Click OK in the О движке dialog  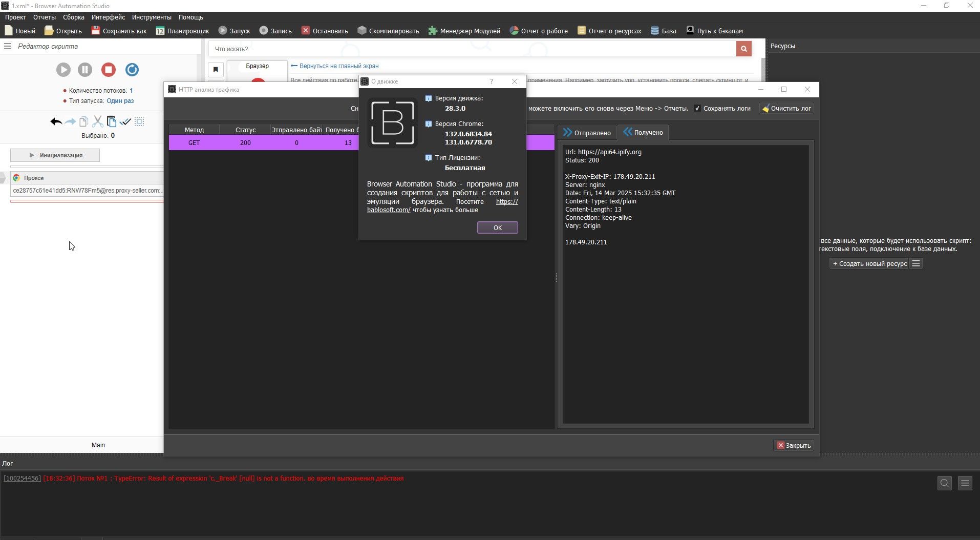[497, 227]
